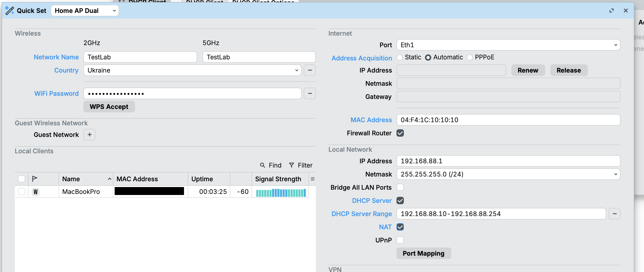Add a Guest Network with plus button

click(89, 135)
